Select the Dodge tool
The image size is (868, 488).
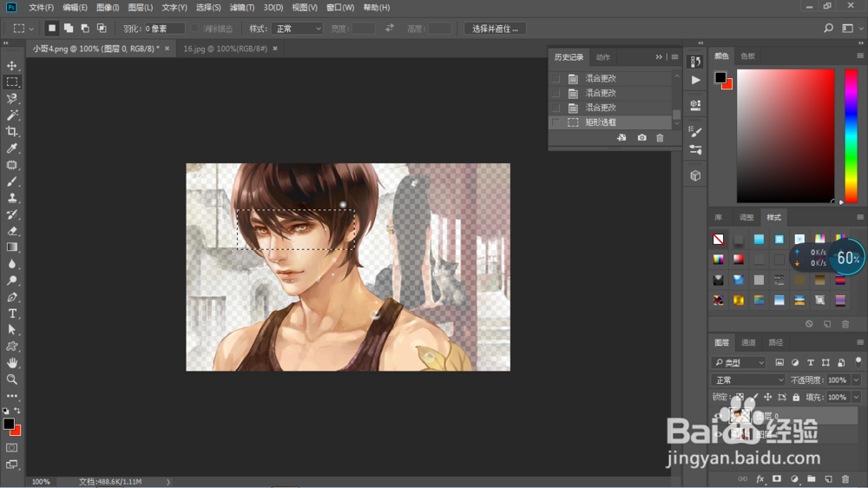[x=11, y=280]
